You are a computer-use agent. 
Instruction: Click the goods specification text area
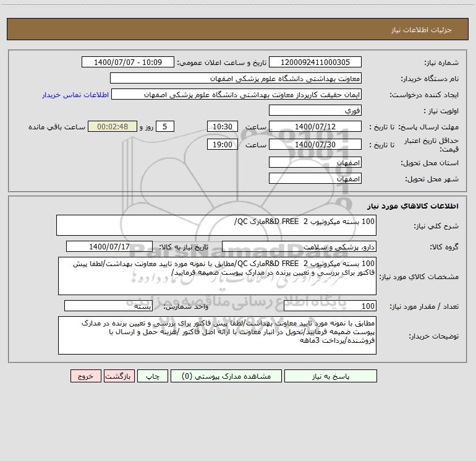[217, 276]
